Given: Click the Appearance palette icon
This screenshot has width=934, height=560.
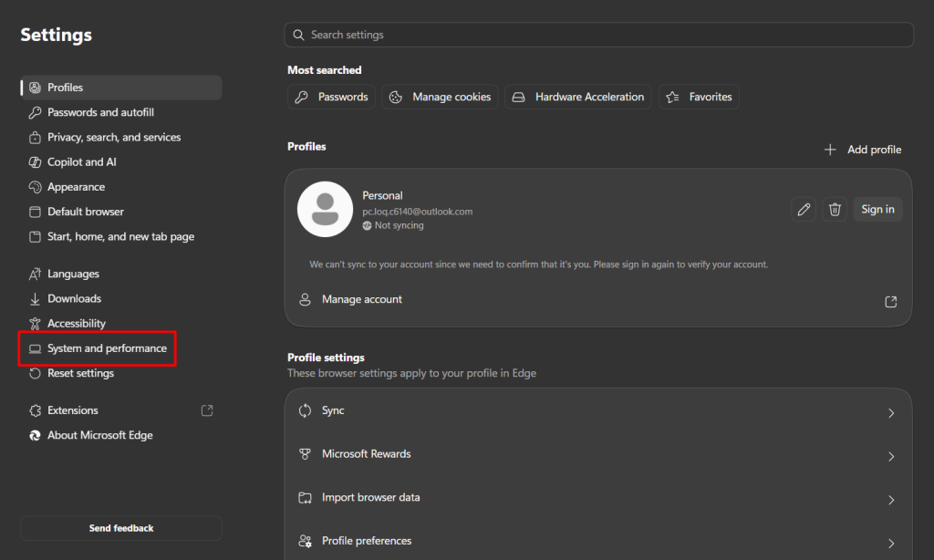Looking at the screenshot, I should (x=36, y=187).
